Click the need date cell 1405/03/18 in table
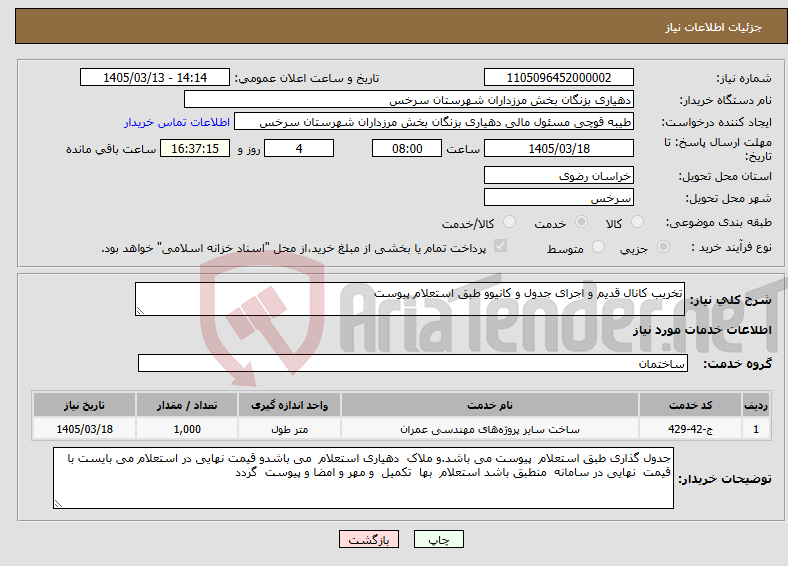The width and height of the screenshot is (788, 566). [x=84, y=429]
